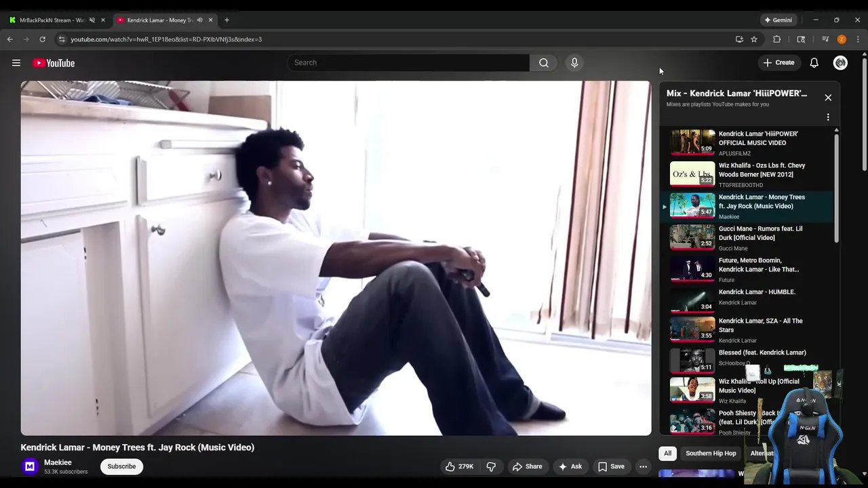868x488 pixels.
Task: Toggle browser side panel icon
Action: [801, 39]
